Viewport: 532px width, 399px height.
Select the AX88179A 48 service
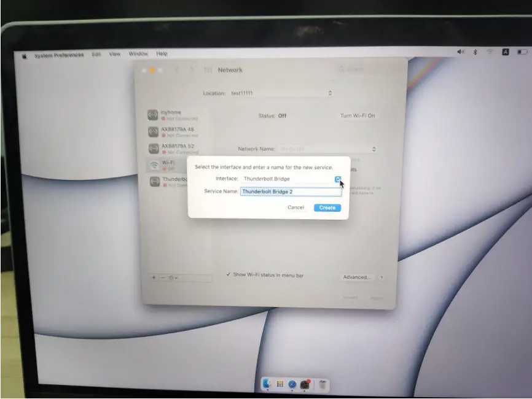[177, 132]
